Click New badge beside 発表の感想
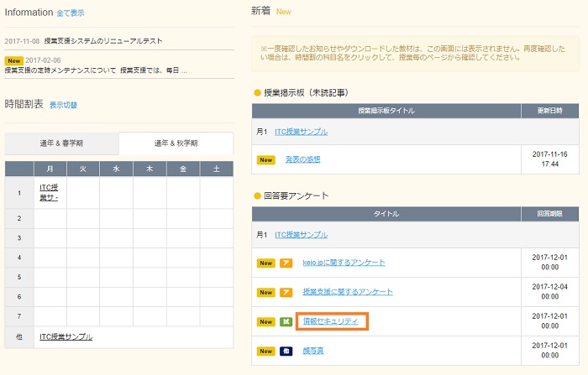The height and width of the screenshot is (375, 588). pyautogui.click(x=266, y=159)
